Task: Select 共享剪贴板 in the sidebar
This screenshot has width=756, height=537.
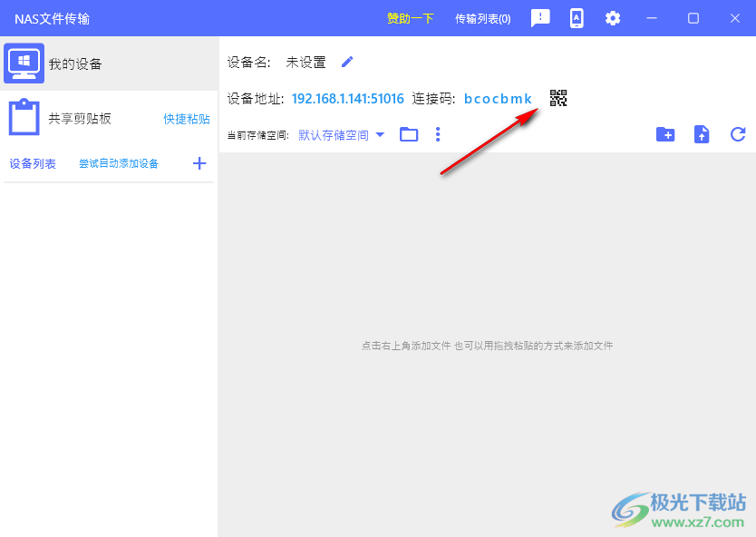Action: coord(80,118)
